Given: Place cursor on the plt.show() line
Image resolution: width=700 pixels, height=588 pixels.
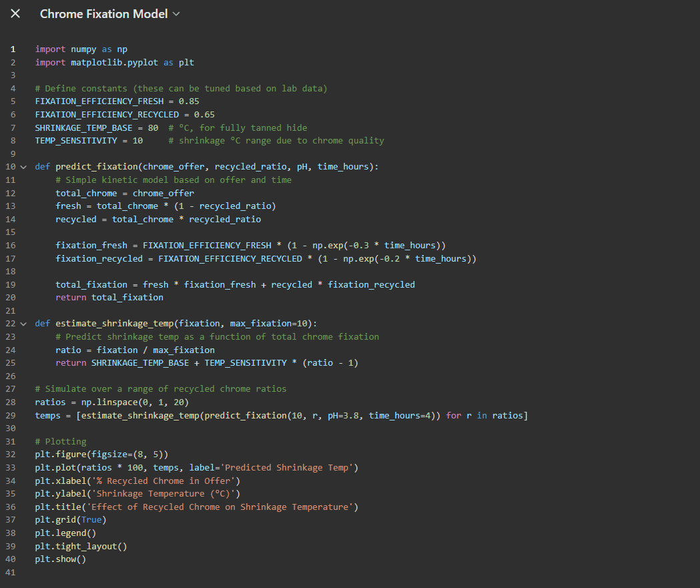Looking at the screenshot, I should (x=61, y=559).
